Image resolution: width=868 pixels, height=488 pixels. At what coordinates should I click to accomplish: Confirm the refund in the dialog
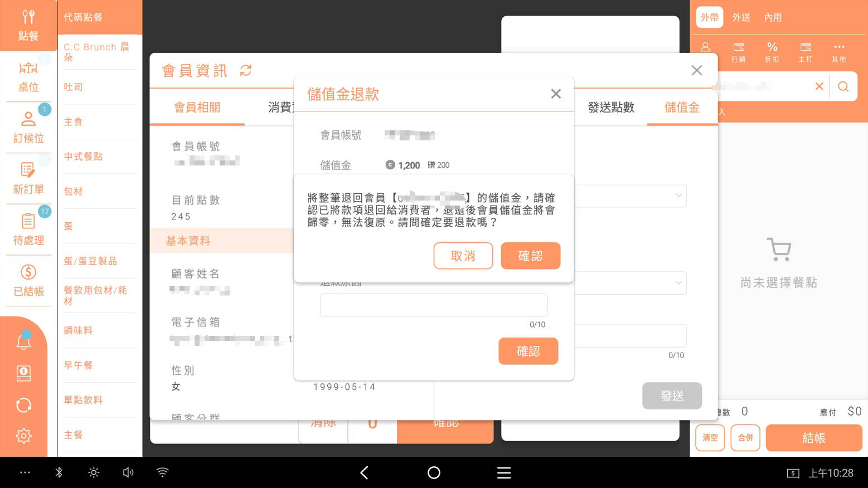point(530,256)
